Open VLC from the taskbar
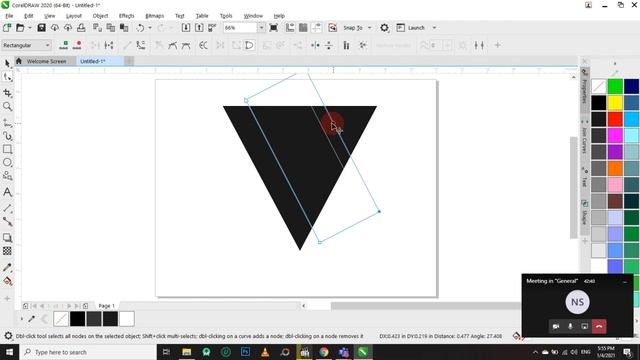 [265, 352]
